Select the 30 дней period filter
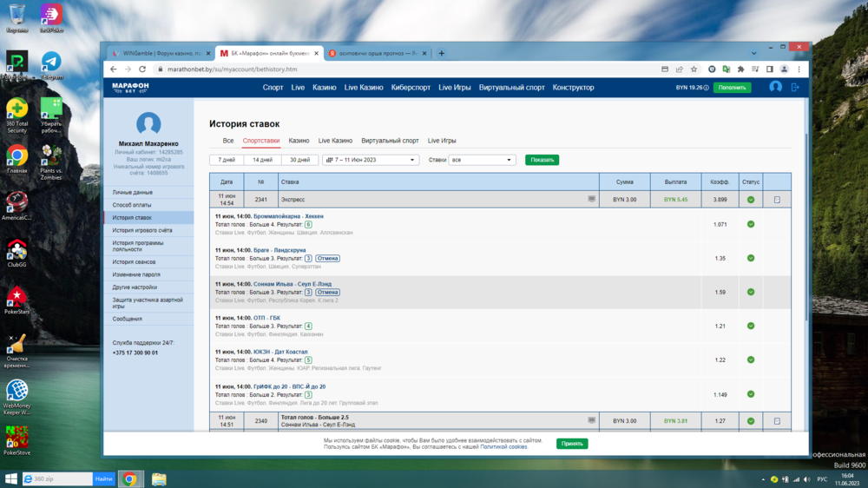868x488 pixels. pyautogui.click(x=299, y=160)
